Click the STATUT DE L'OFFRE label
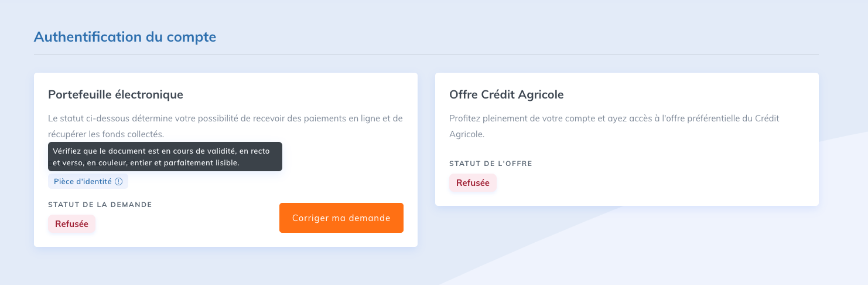Image resolution: width=868 pixels, height=285 pixels. 491,164
